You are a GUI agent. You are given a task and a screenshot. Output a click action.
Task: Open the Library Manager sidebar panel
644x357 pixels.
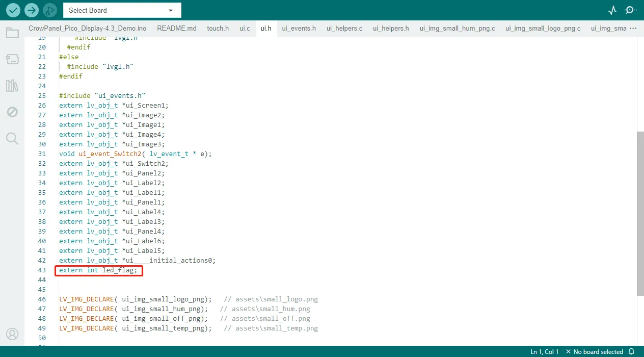pos(12,86)
